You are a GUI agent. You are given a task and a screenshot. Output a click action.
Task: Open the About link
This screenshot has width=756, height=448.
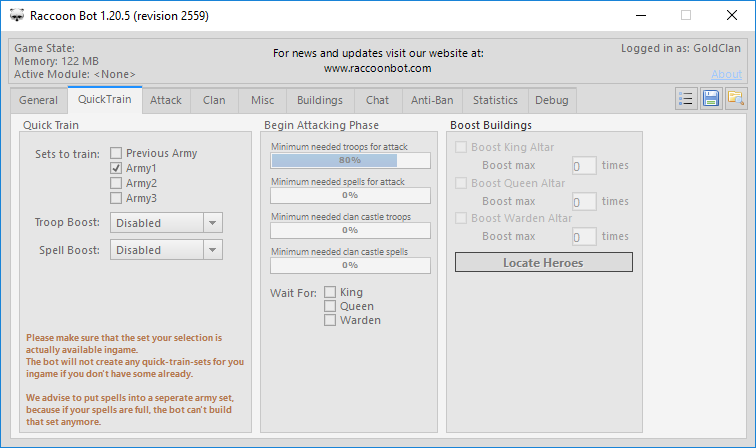point(727,74)
